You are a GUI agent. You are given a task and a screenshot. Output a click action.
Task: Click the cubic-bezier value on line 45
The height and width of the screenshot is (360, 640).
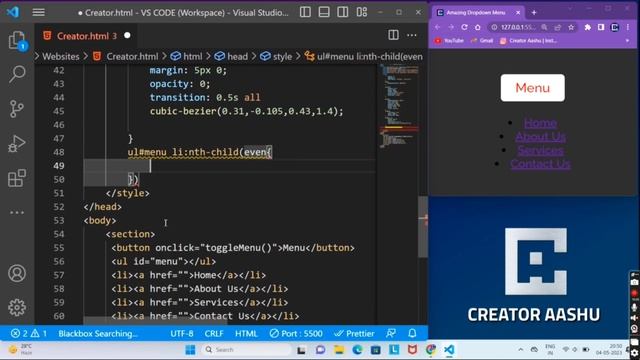247,111
